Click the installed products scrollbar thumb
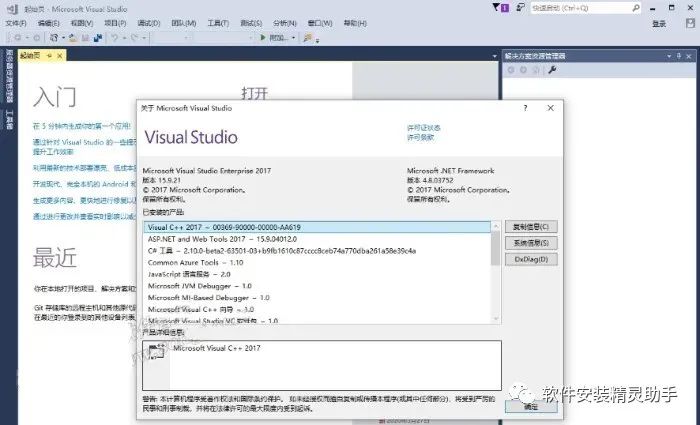This screenshot has height=425, width=700. 496,248
